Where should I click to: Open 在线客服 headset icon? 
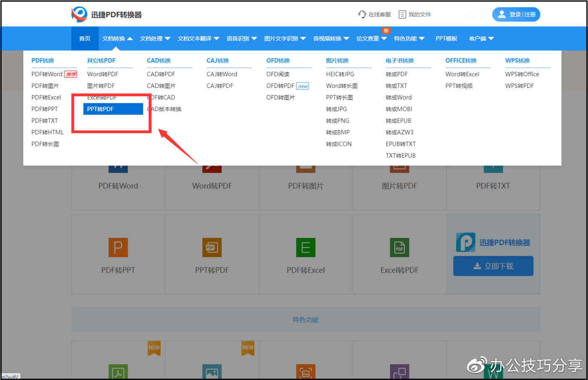[362, 14]
